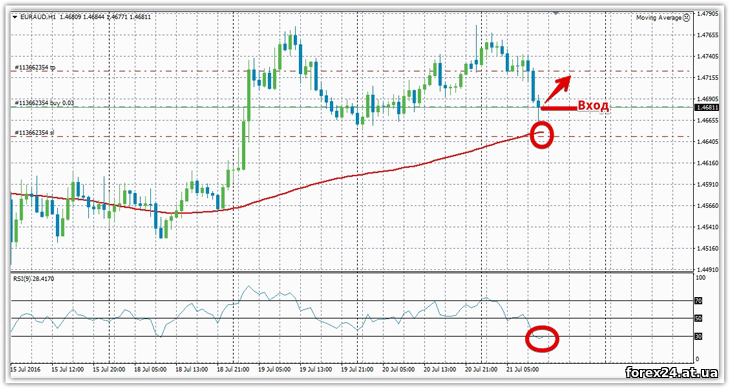Click the 18 Jul 13:00 time label
729x388 pixels.
(192, 369)
